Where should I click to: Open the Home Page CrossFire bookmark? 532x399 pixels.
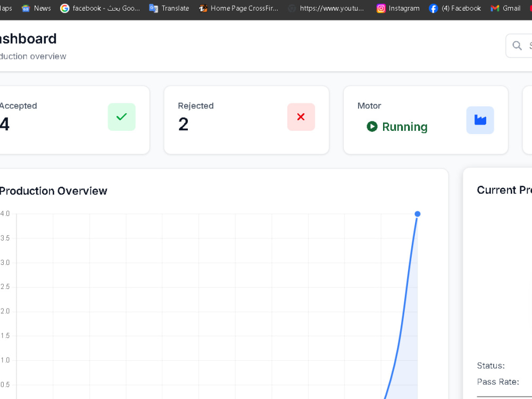[238, 8]
